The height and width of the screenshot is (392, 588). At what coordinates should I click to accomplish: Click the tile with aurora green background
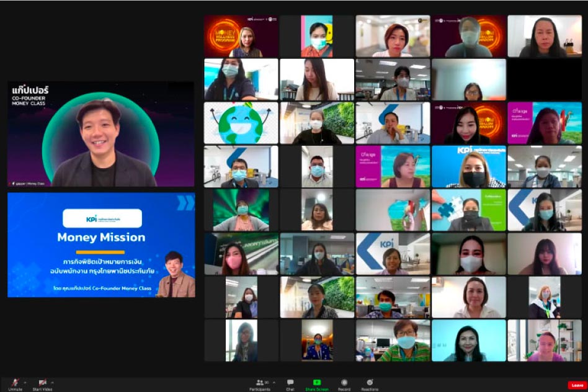tap(241, 210)
